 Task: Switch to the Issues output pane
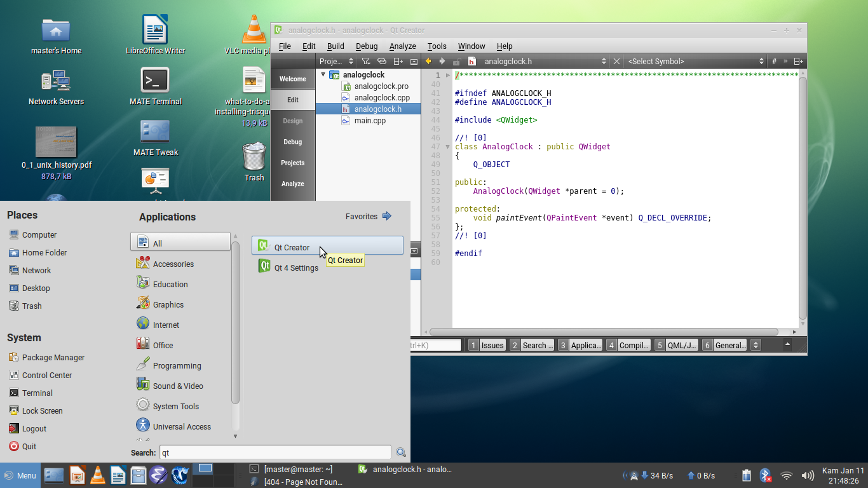pos(486,344)
